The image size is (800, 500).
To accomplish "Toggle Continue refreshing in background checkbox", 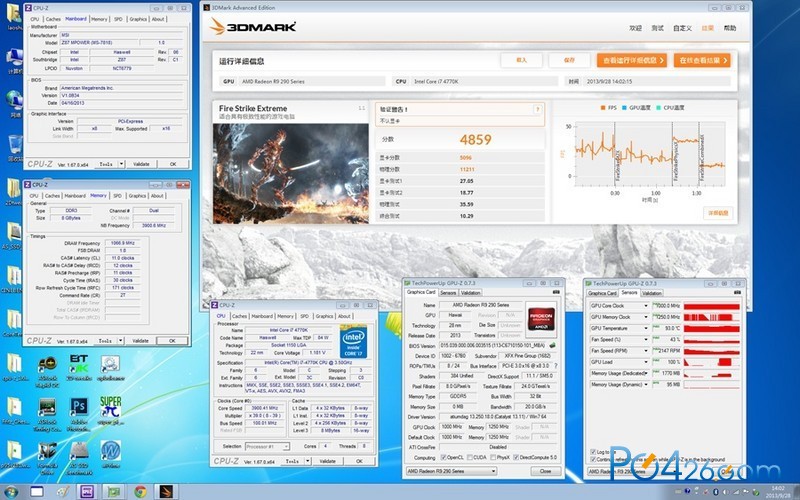I will [x=593, y=460].
